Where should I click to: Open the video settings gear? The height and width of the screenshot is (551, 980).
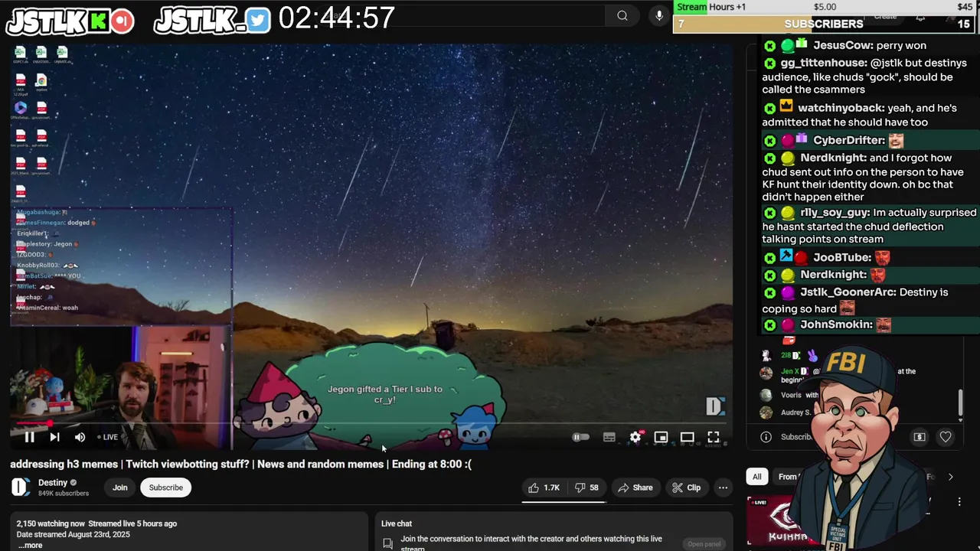(x=635, y=437)
